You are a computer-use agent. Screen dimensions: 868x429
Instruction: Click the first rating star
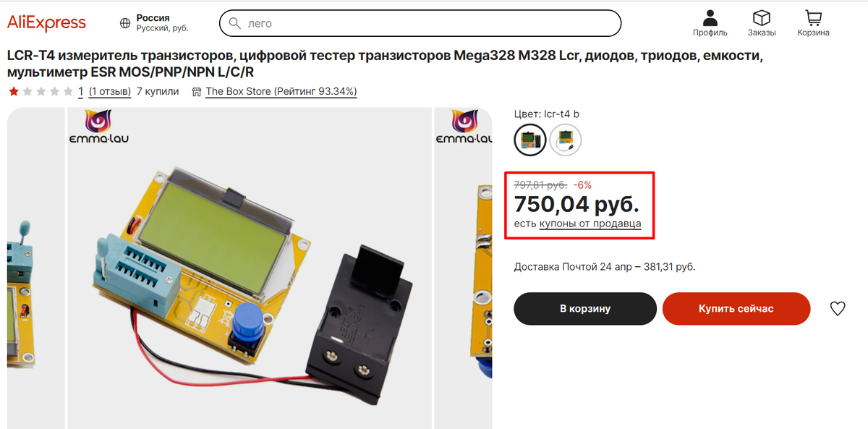click(x=14, y=92)
